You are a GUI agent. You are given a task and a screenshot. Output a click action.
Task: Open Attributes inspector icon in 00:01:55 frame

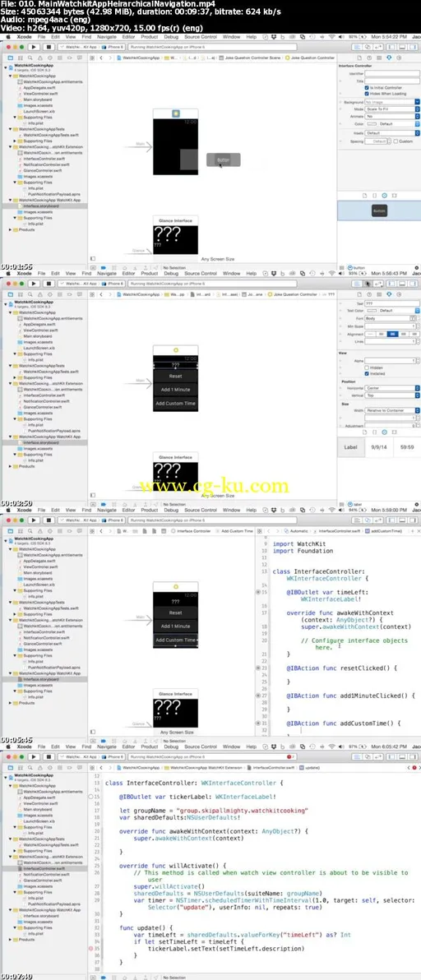coord(389,58)
